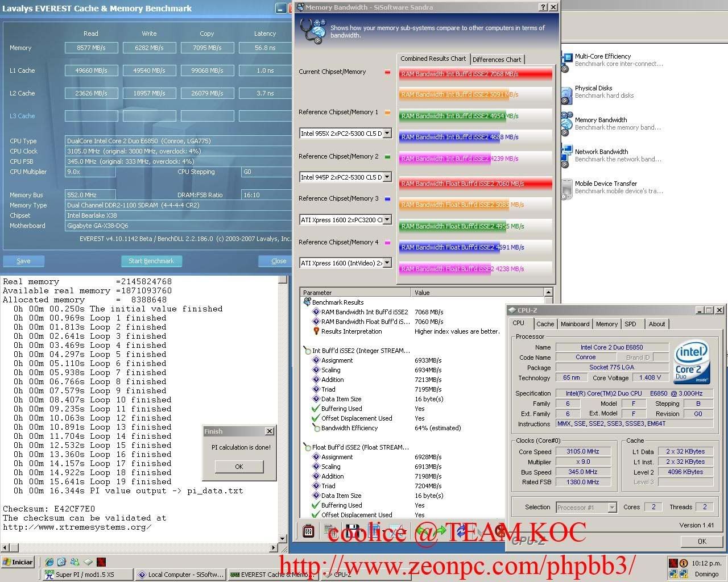Click the Sandra results list scroll-up arrow
The image size is (728, 582).
[x=548, y=292]
